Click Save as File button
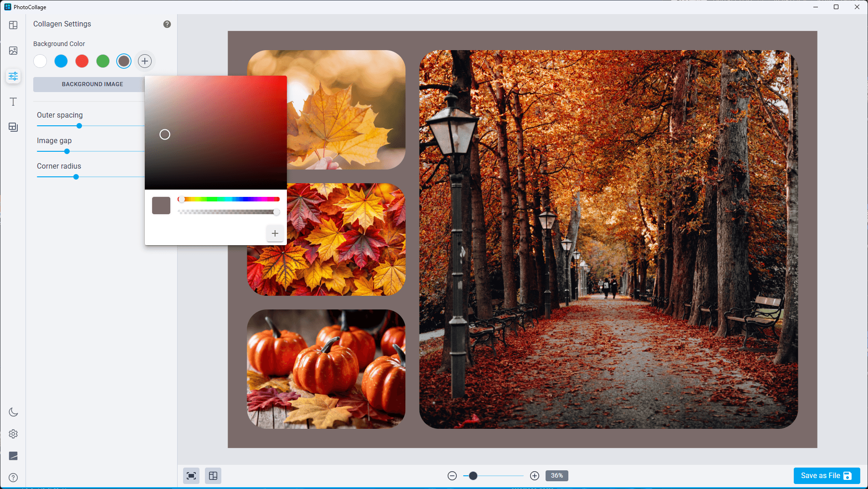Image resolution: width=868 pixels, height=489 pixels. pyautogui.click(x=827, y=476)
